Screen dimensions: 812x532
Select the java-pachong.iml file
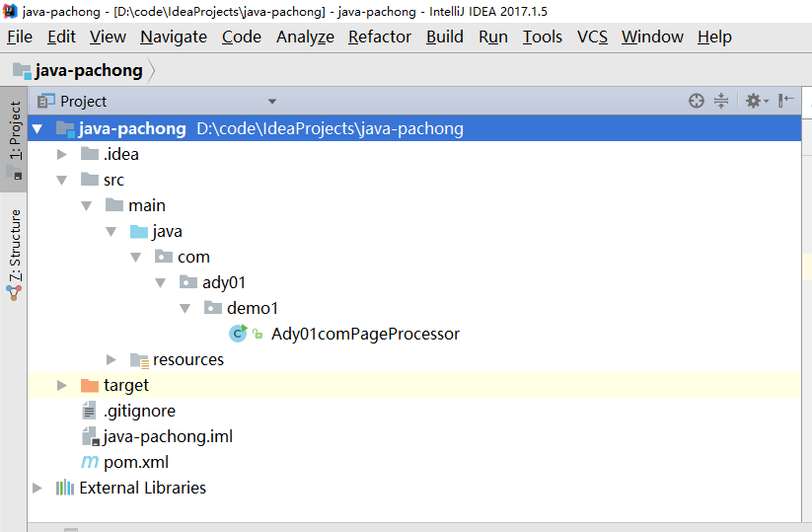168,436
